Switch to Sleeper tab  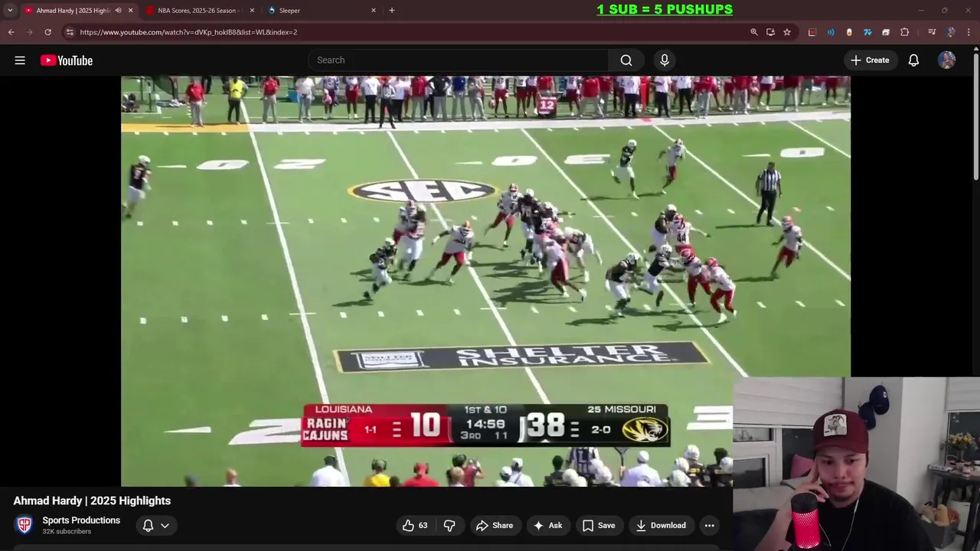point(320,10)
